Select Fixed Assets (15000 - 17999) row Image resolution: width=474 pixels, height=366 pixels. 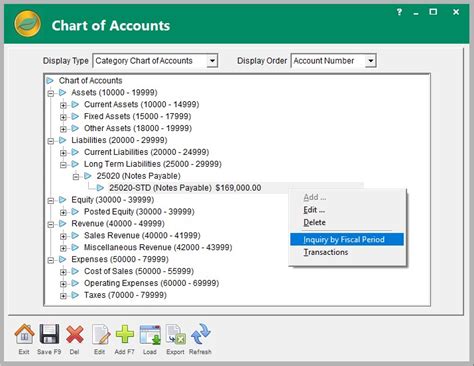click(x=138, y=116)
